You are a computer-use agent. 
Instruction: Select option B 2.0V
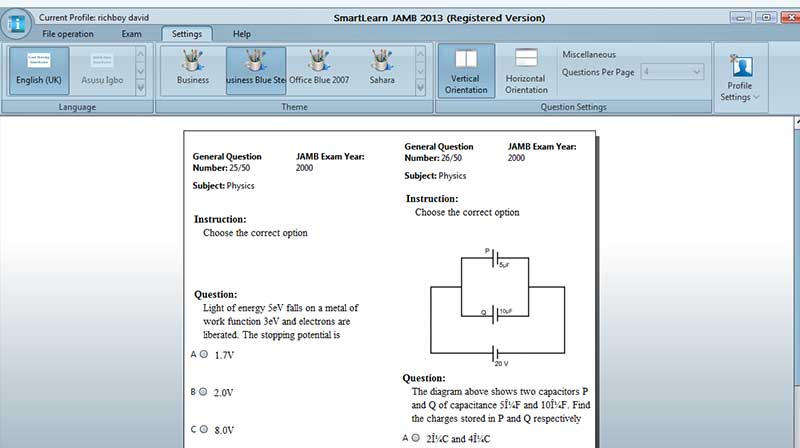203,392
